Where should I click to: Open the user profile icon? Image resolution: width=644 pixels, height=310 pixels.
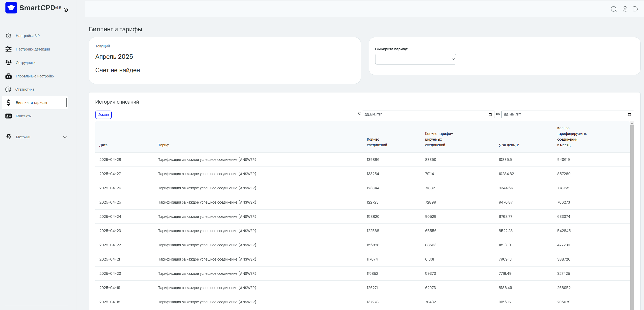[x=625, y=9]
